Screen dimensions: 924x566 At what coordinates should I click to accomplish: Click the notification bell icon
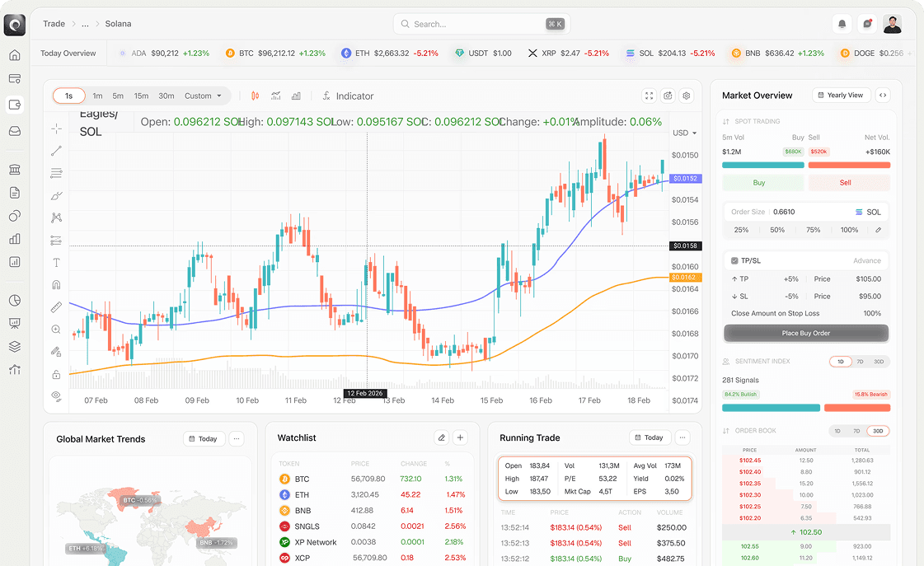(842, 24)
